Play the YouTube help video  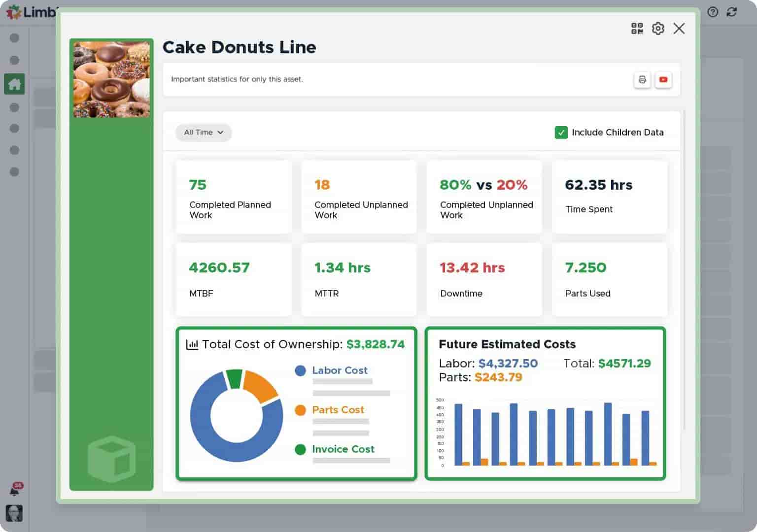(x=663, y=79)
